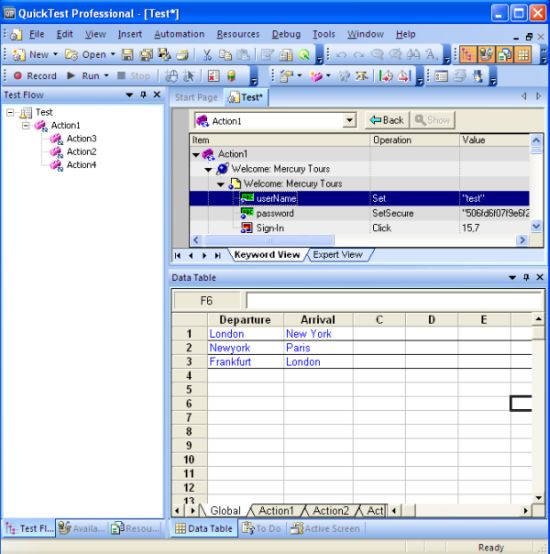Toggle auto-hide pin on Test Flow panel

point(143,95)
